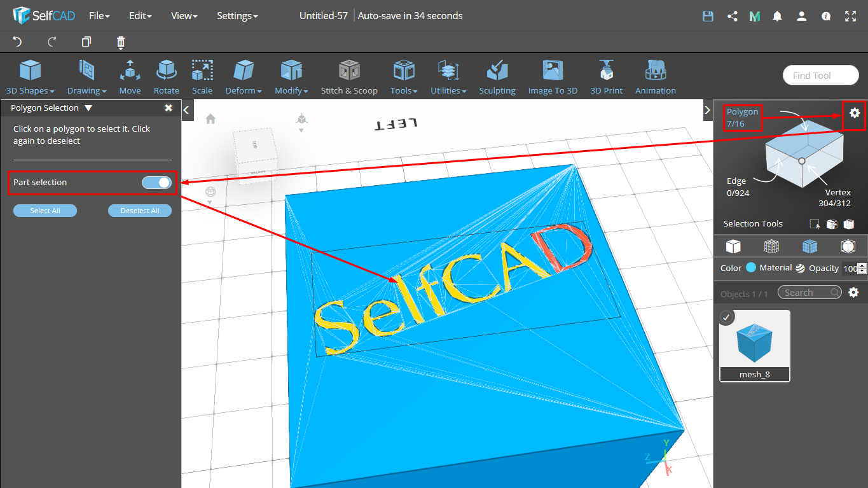Open the info help icon
The image size is (868, 488).
tap(826, 16)
